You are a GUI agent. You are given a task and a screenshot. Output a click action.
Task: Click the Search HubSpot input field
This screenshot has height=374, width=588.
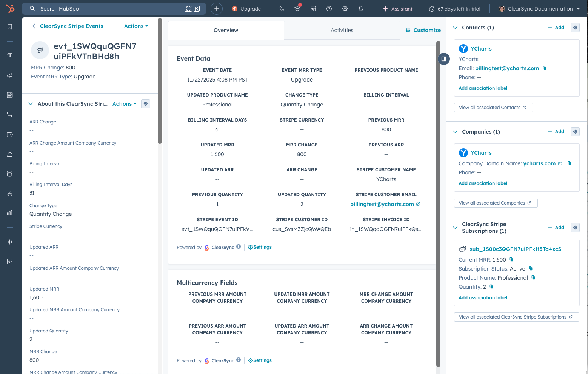[114, 9]
